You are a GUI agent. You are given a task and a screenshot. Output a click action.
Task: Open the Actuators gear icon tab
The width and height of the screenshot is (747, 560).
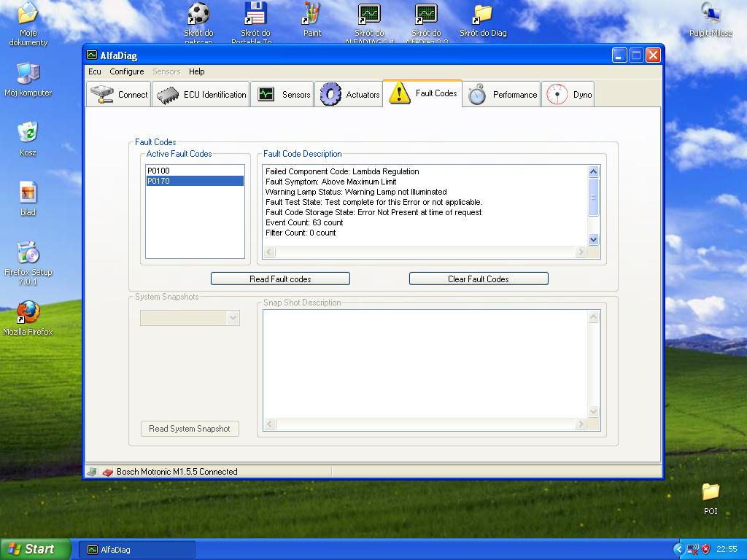coord(330,94)
